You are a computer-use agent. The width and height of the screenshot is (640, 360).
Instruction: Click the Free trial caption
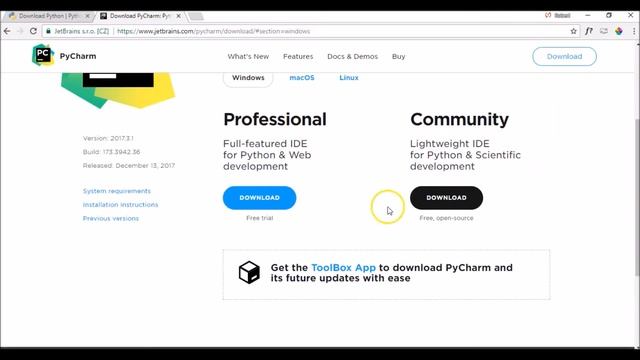click(x=260, y=218)
